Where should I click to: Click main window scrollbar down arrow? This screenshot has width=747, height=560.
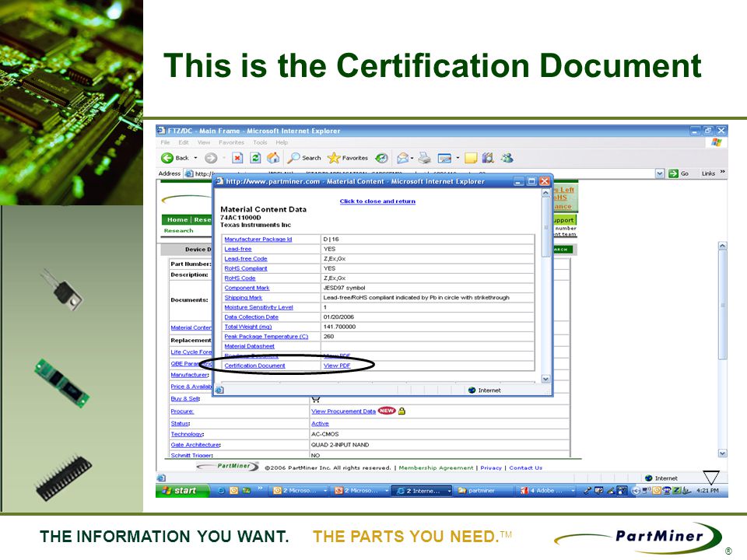(x=722, y=453)
